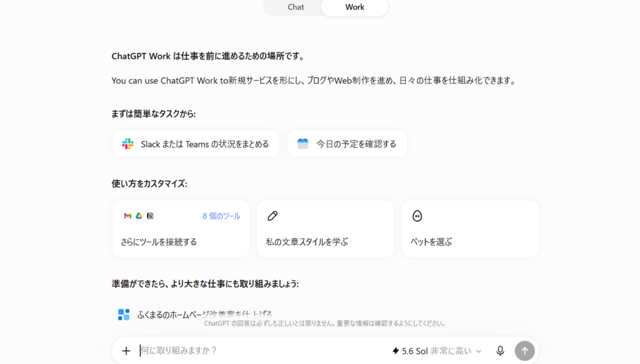Click the plus attach button in composer
Image resolution: width=640 pixels, height=364 pixels.
pyautogui.click(x=126, y=350)
